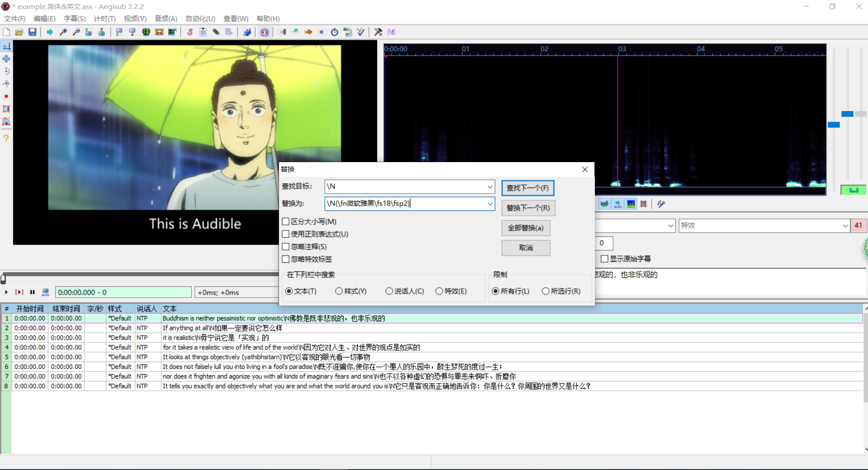The height and width of the screenshot is (470, 868).
Task: Select the rotate on Z axis tool
Action: tap(6, 71)
